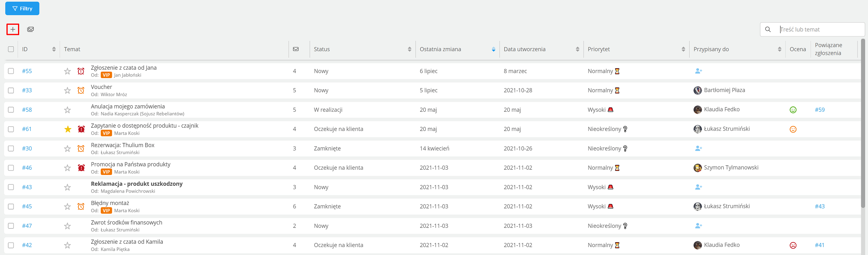Image resolution: width=868 pixels, height=255 pixels.
Task: Open the Filtry filter button
Action: pos(22,8)
